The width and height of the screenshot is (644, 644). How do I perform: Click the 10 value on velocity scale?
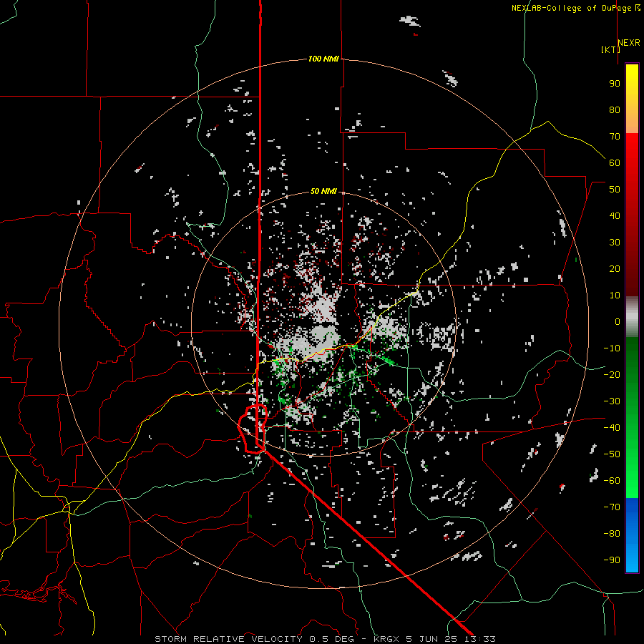[615, 296]
